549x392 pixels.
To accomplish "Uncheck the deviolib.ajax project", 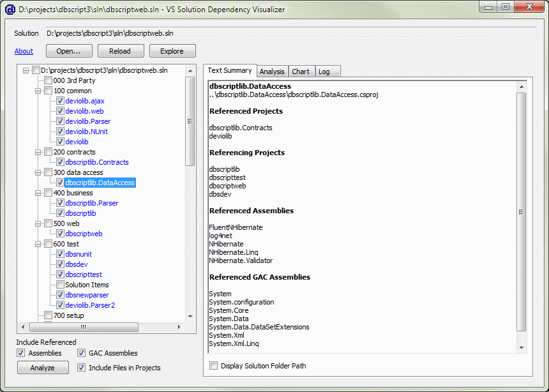I will [x=60, y=101].
